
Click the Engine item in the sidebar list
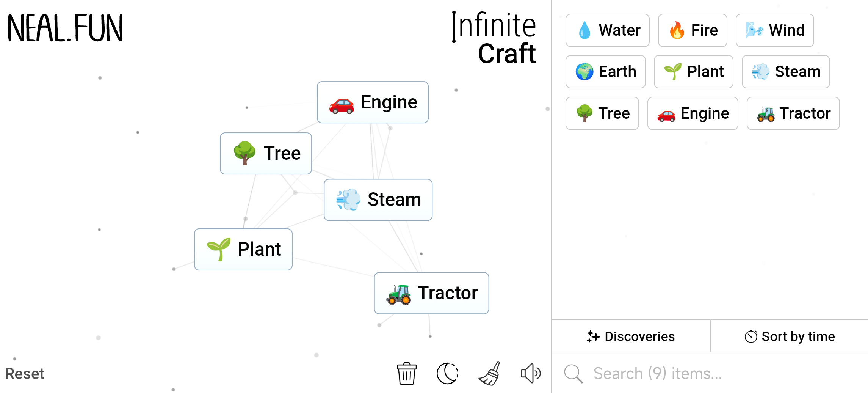[x=693, y=113]
